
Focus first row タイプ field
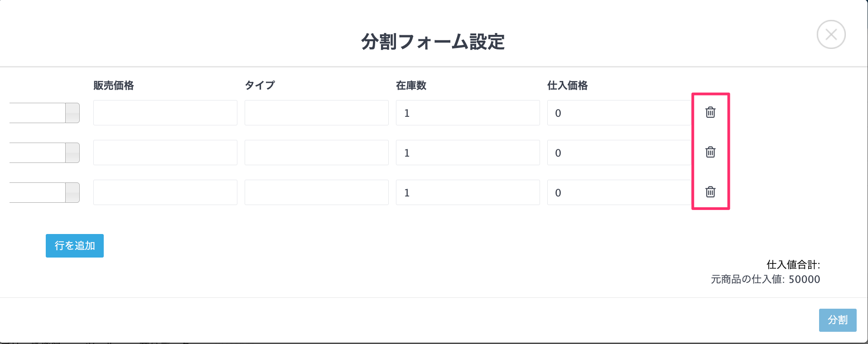tap(317, 113)
